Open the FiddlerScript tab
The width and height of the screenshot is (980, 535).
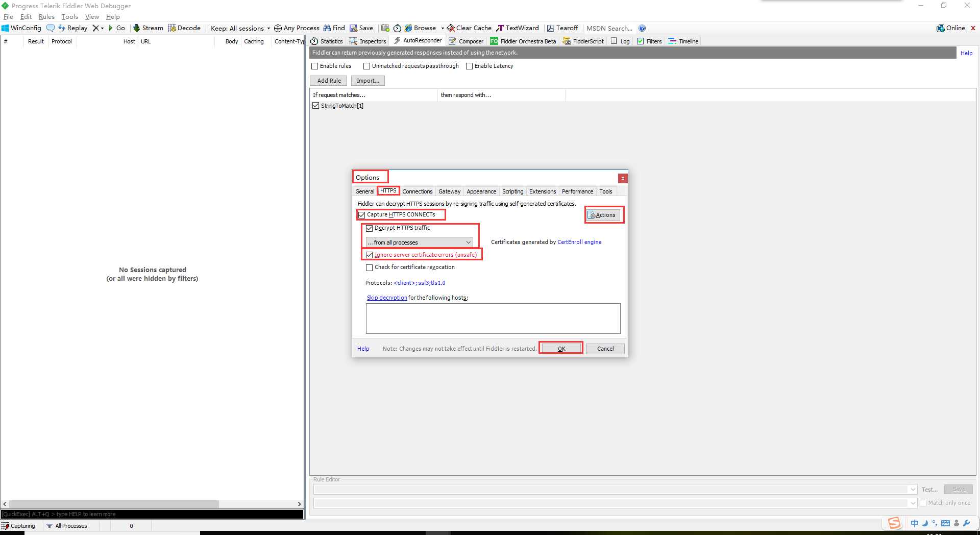pyautogui.click(x=583, y=41)
